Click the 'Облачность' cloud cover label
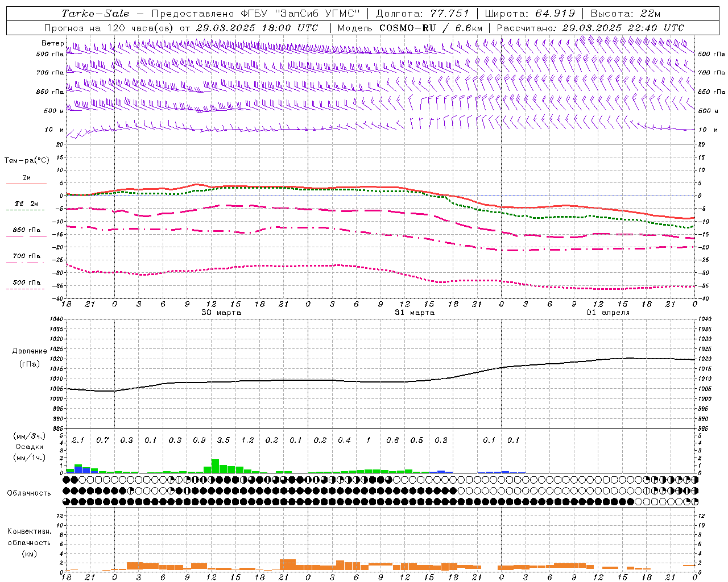Viewport: 728px width, 582px height. point(29,493)
